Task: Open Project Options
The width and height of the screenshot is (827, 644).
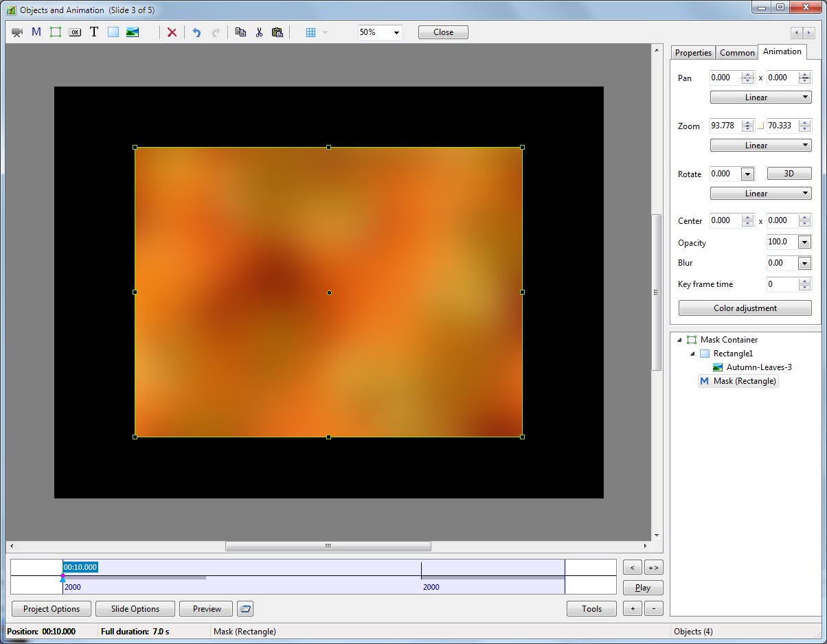Action: tap(52, 608)
